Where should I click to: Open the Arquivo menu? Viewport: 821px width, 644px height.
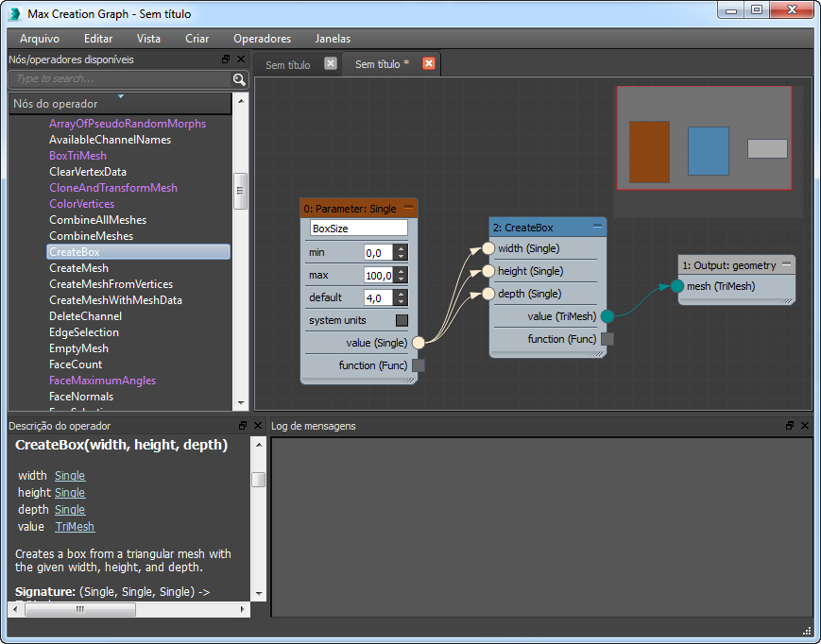coord(40,39)
